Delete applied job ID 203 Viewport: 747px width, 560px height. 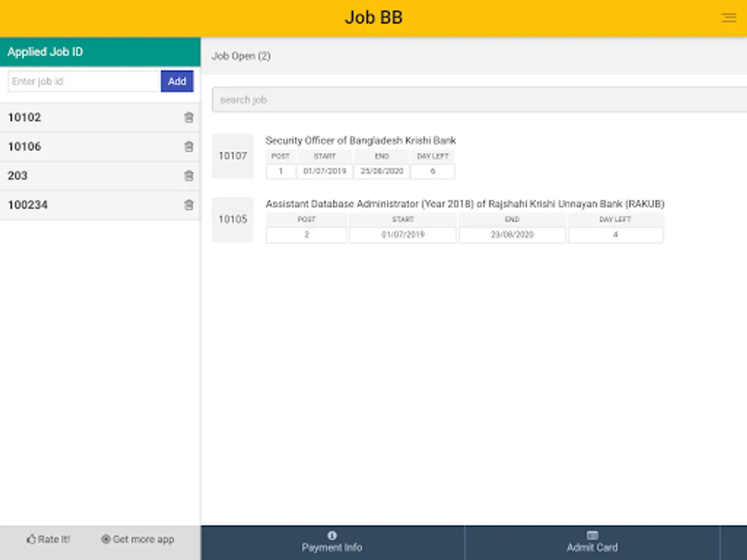tap(189, 175)
